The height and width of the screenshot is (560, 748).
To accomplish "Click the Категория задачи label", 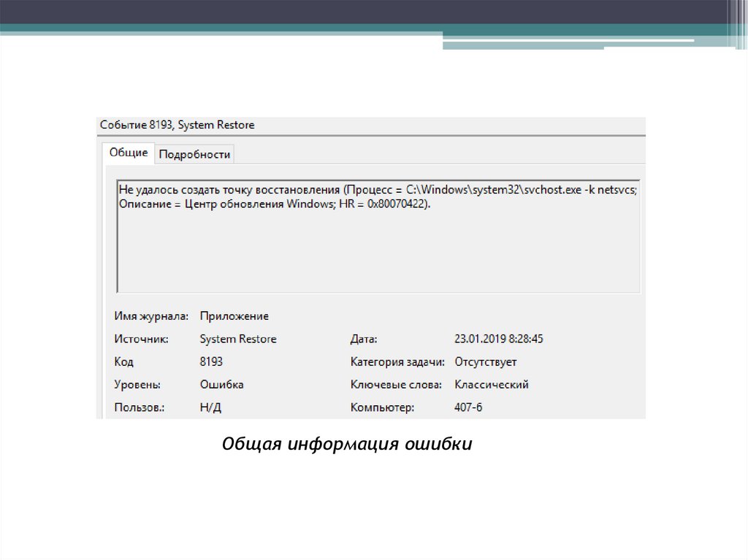I will point(397,361).
